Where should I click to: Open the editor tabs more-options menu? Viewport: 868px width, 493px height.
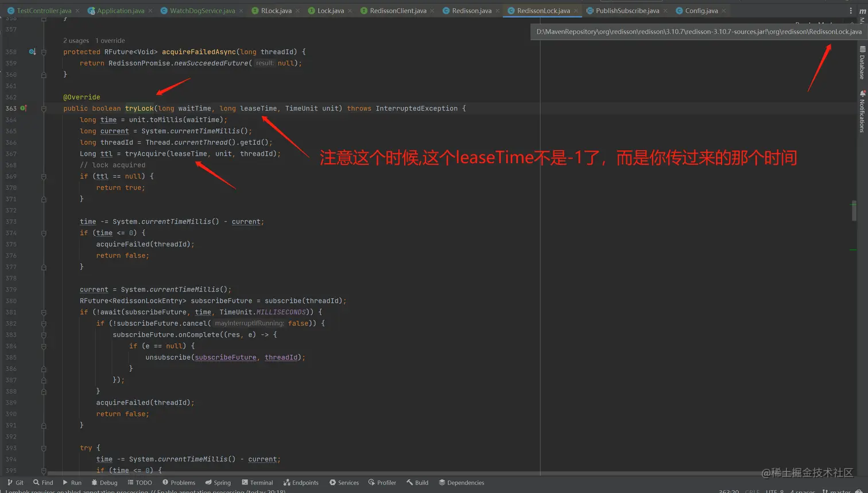coord(851,10)
